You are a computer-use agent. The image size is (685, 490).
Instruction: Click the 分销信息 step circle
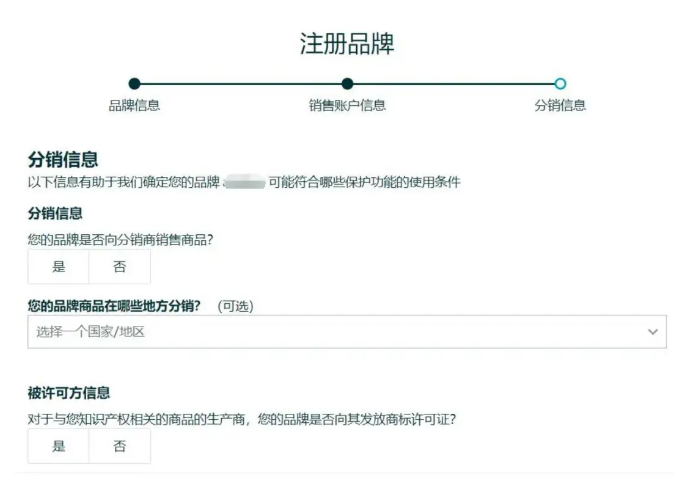560,83
